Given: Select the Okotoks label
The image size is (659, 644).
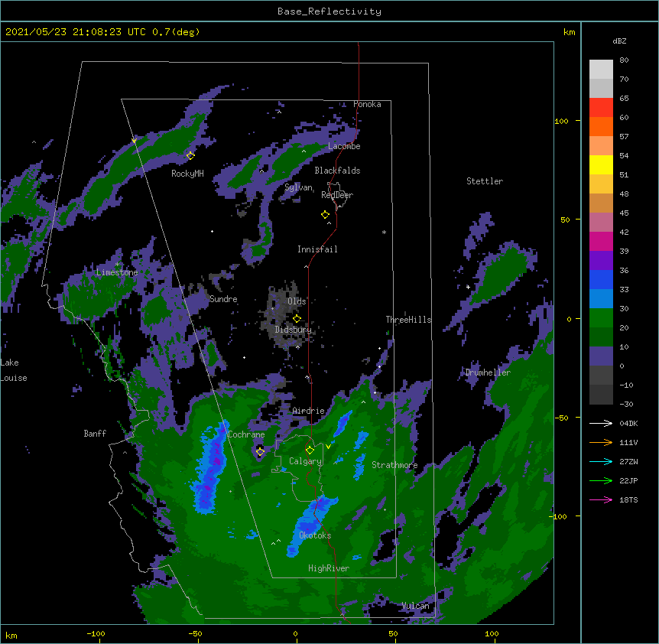Looking at the screenshot, I should pyautogui.click(x=315, y=535).
